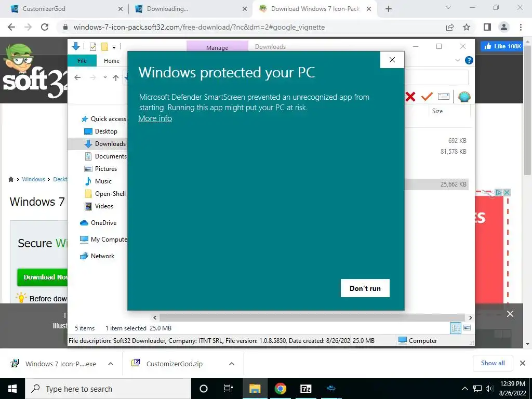Click Explorer back arrow
Image resolution: width=532 pixels, height=399 pixels.
[77, 78]
